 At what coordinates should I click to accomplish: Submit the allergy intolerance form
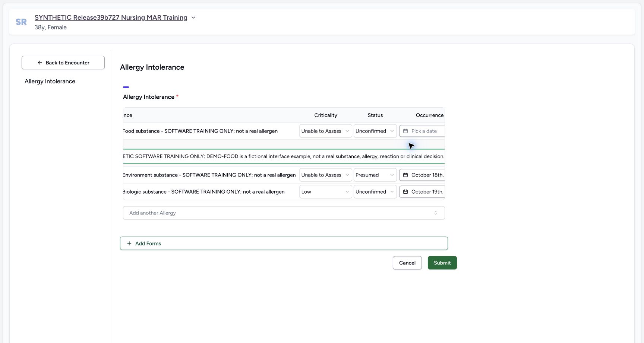point(442,263)
